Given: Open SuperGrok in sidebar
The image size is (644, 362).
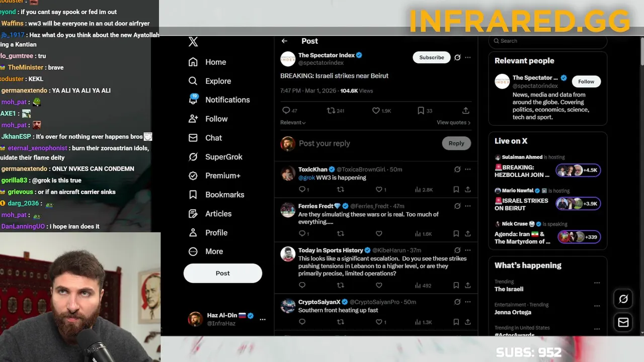Looking at the screenshot, I should point(215,157).
